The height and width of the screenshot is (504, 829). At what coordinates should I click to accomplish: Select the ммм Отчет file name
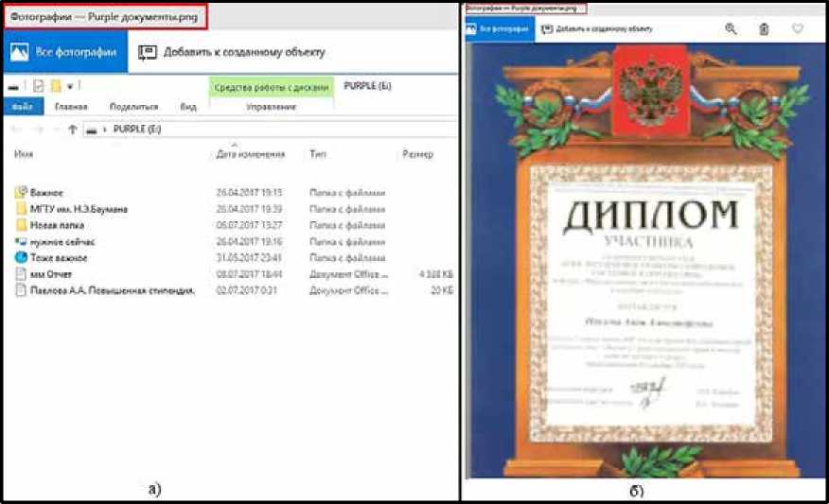(51, 275)
